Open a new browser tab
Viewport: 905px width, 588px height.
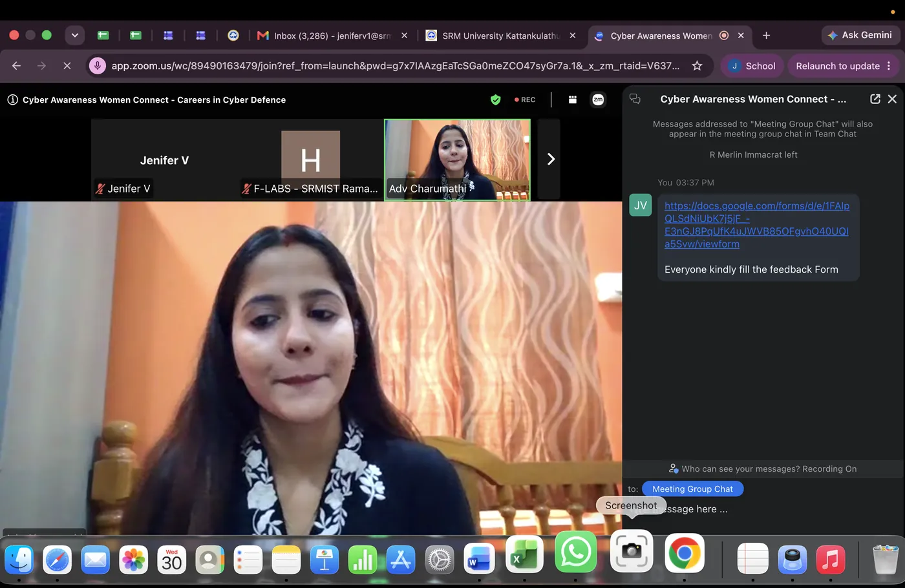[x=766, y=36]
